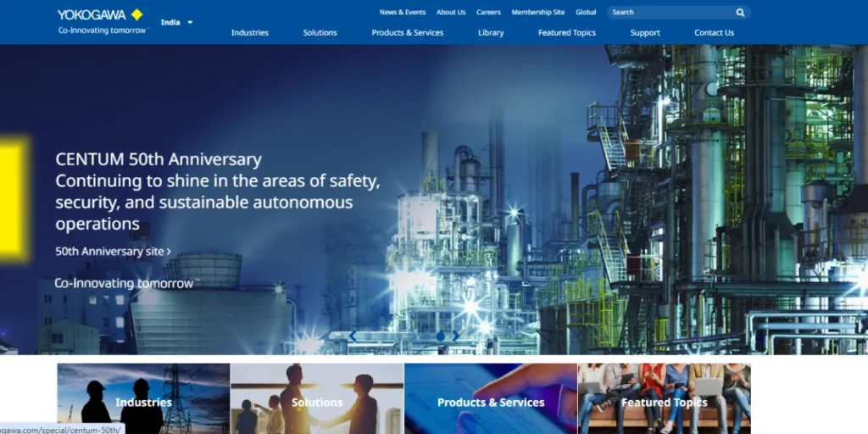Open the Products & Services thumbnail card

click(491, 398)
